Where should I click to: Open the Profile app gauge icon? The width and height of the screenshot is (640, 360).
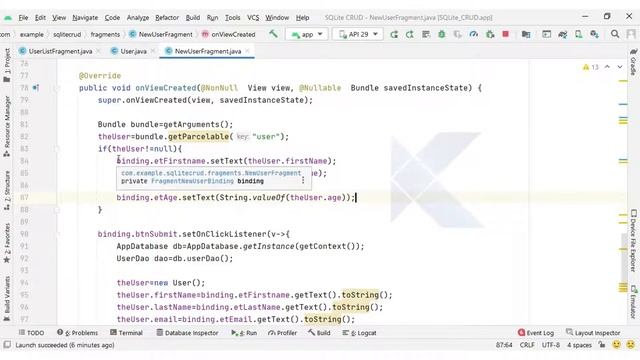(x=473, y=34)
